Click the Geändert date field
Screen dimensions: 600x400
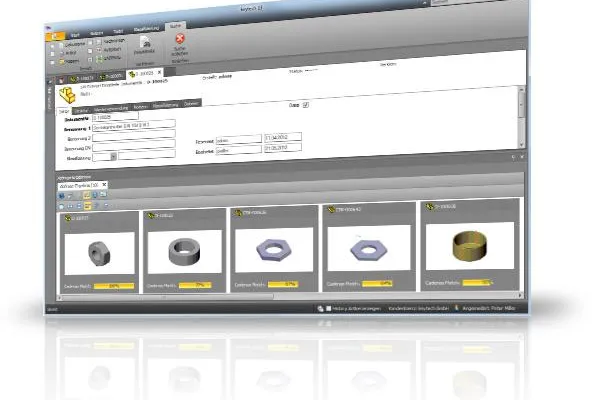tap(283, 148)
